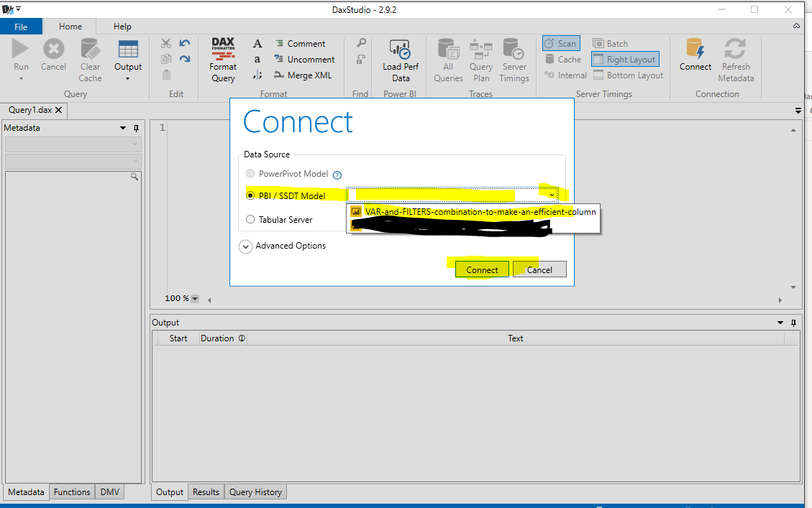Click Load Perf Data icon
812x508 pixels.
401,49
